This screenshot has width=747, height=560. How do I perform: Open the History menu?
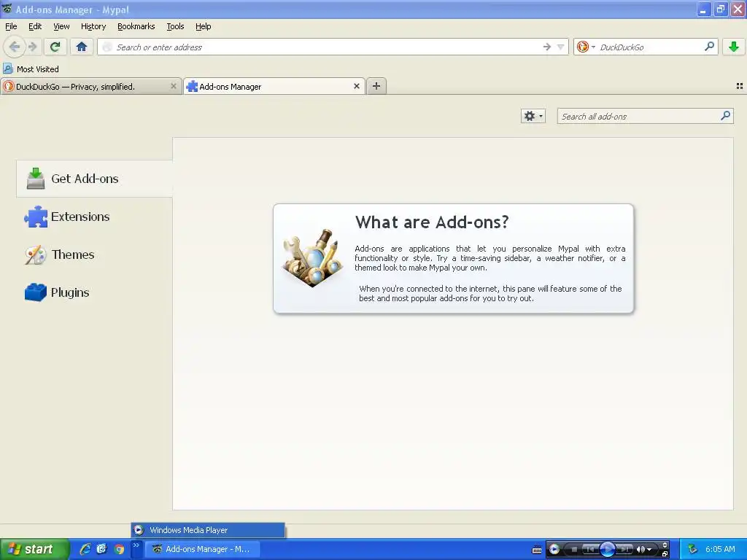(93, 26)
